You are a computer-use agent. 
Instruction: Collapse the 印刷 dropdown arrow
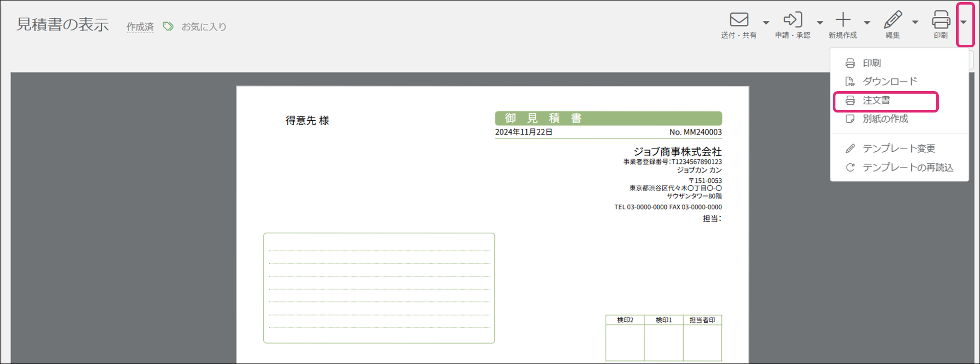tap(963, 22)
